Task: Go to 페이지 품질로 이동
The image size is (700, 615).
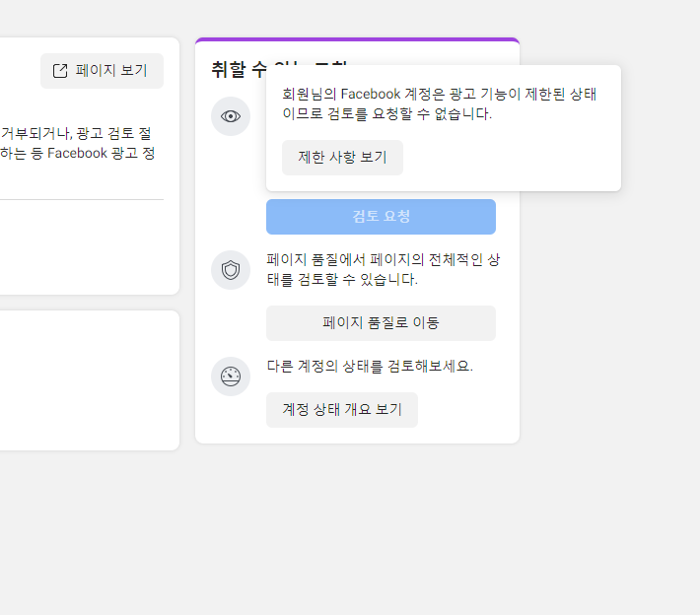Action: point(381,323)
